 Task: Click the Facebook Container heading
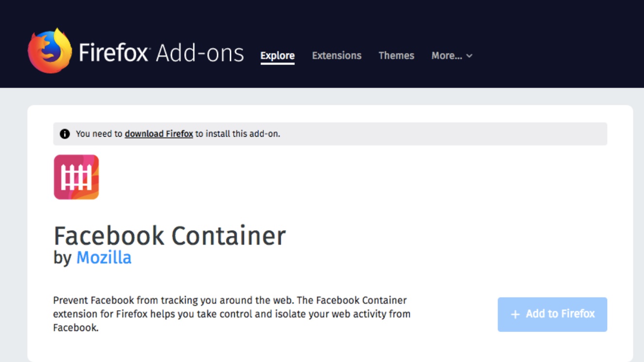[169, 236]
